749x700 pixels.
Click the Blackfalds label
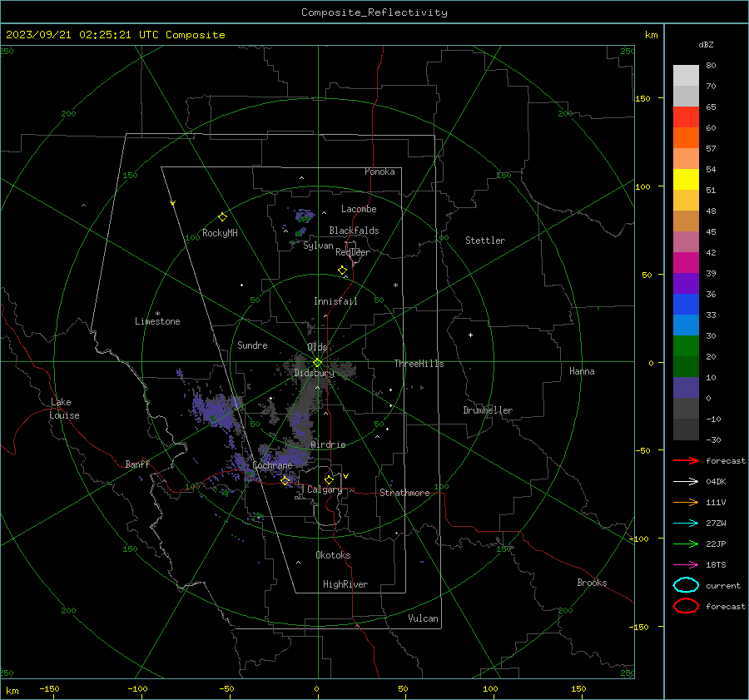[354, 231]
